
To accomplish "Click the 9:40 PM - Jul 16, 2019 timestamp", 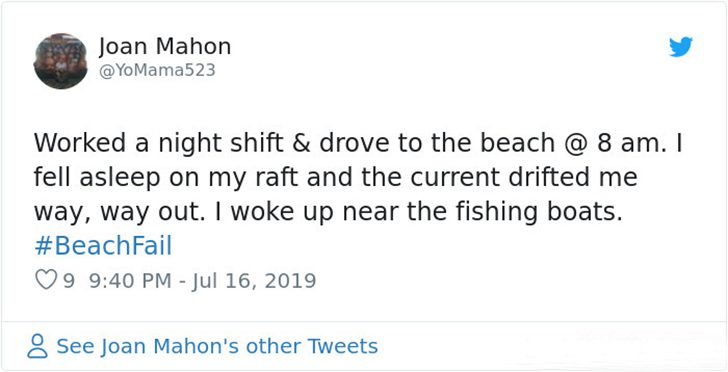I will coord(202,281).
